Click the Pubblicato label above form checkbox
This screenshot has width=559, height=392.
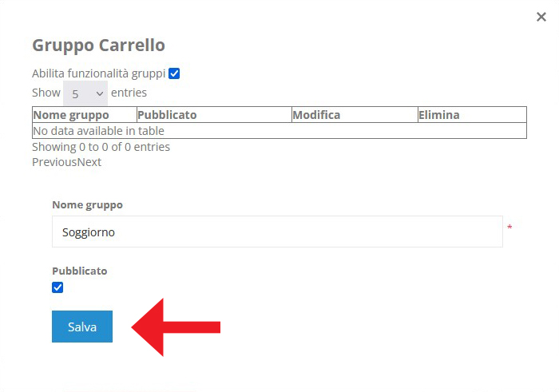point(80,271)
